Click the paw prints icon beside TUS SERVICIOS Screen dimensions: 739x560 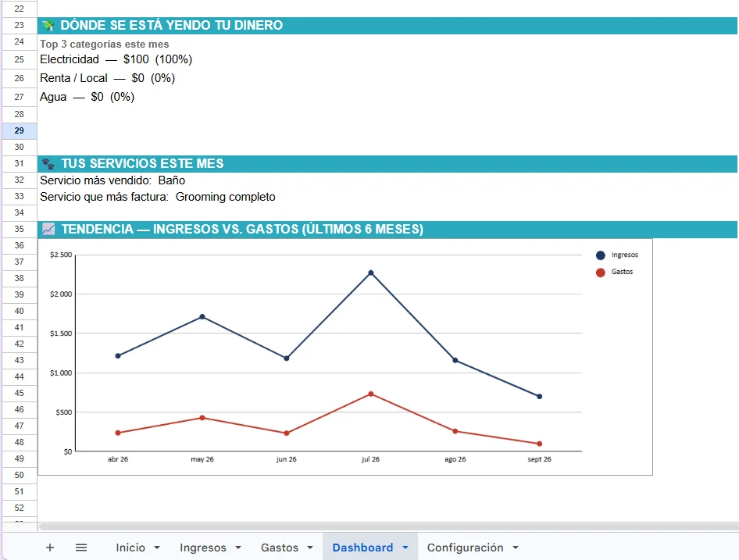pyautogui.click(x=48, y=163)
